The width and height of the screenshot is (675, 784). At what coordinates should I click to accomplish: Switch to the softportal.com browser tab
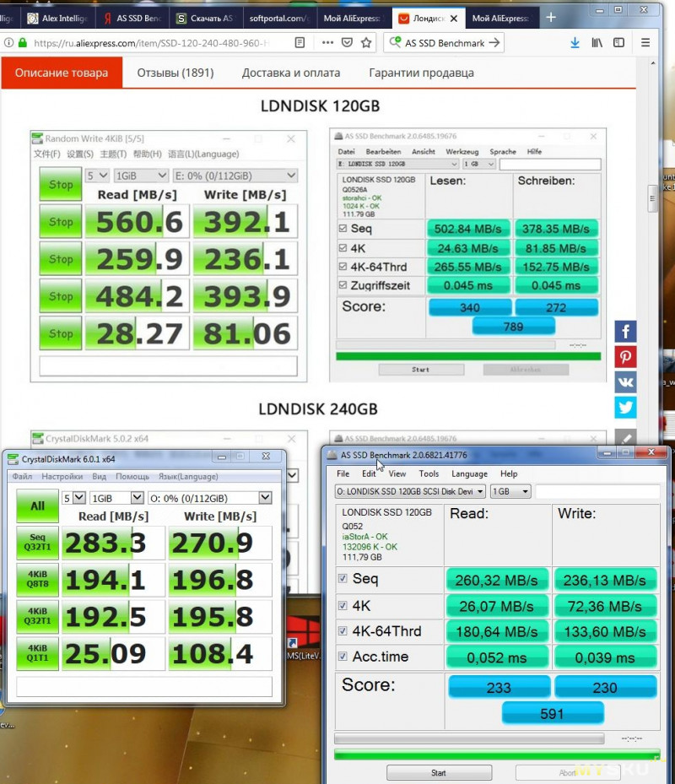pyautogui.click(x=279, y=19)
